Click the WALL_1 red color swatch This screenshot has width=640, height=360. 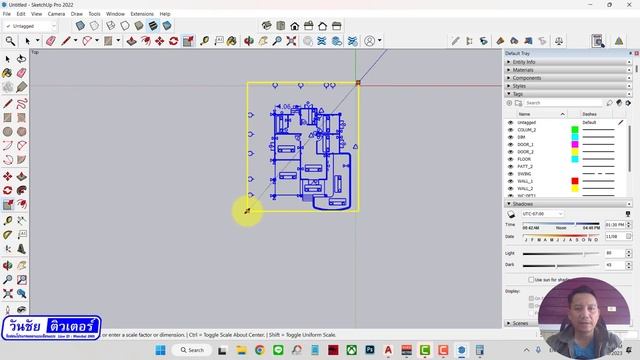[575, 181]
